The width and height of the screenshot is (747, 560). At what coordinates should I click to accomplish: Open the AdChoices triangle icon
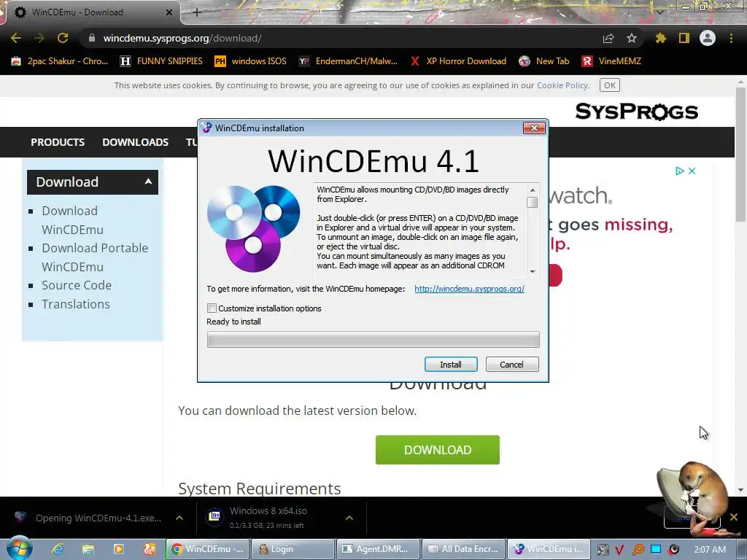tap(680, 171)
